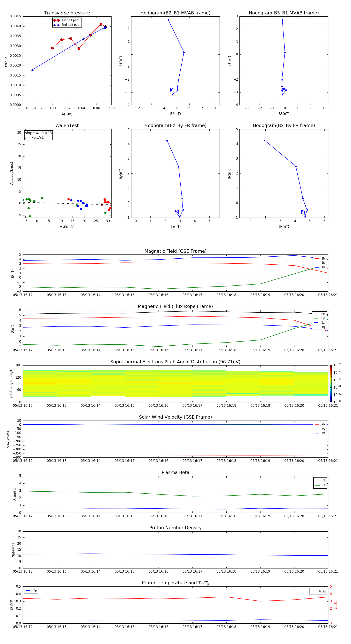
Task: Select the Vx legend entry
Action: [320, 424]
